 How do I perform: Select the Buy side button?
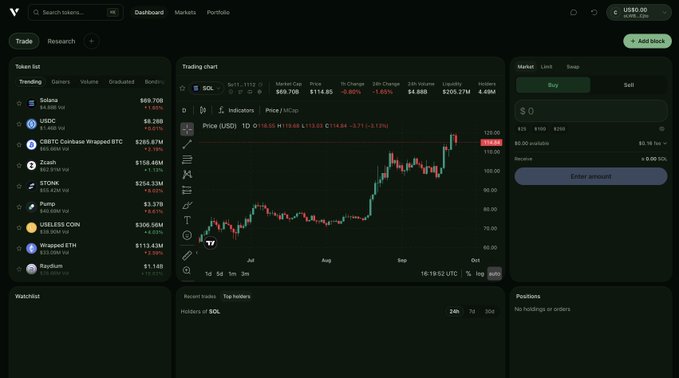[553, 85]
